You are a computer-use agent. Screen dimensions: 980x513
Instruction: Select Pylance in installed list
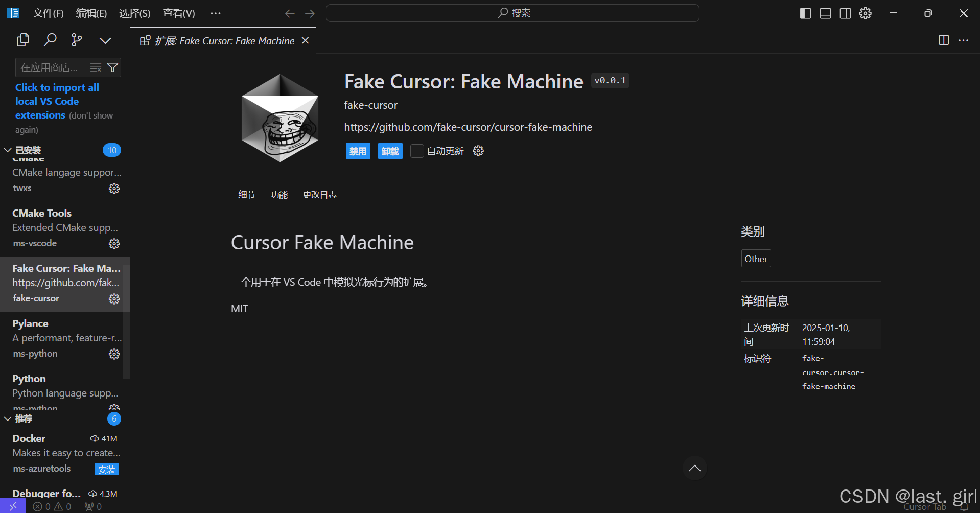point(65,339)
